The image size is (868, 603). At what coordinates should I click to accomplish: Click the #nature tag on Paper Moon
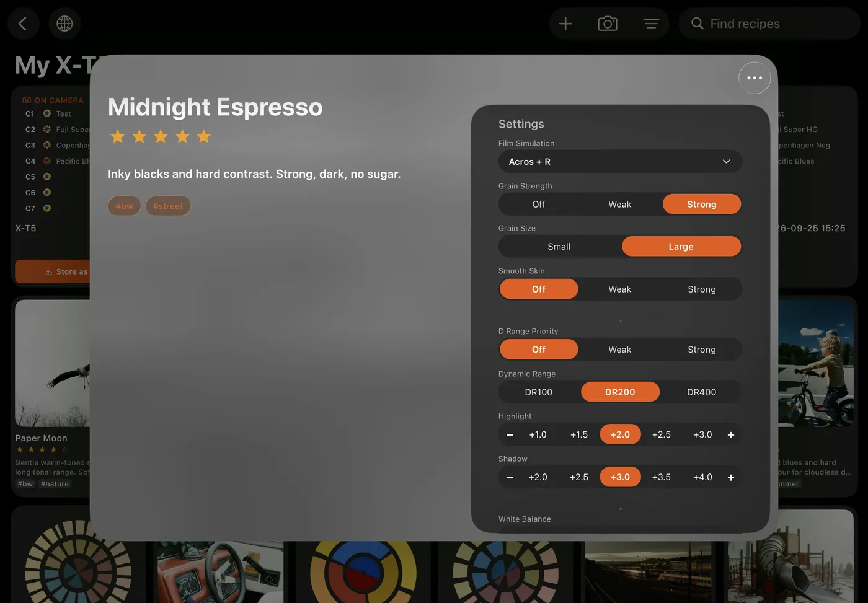[55, 484]
